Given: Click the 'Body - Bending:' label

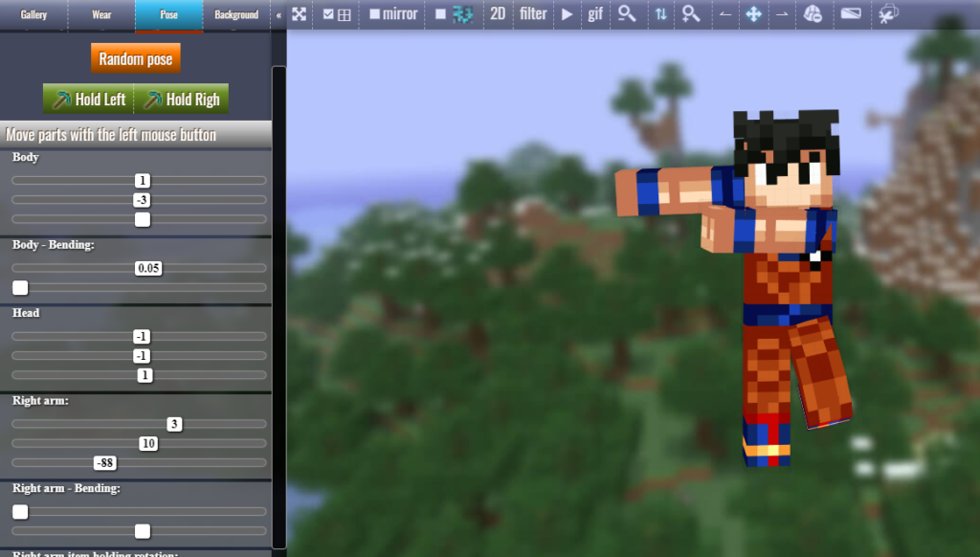Looking at the screenshot, I should [x=54, y=244].
